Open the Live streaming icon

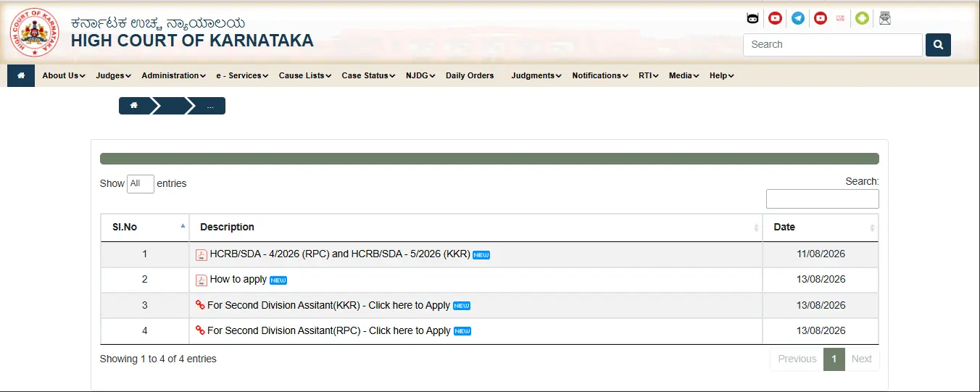coord(841,18)
